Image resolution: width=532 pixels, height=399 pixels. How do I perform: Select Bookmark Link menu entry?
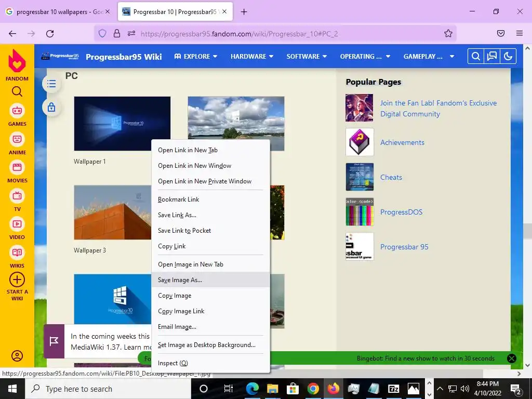click(x=211, y=199)
